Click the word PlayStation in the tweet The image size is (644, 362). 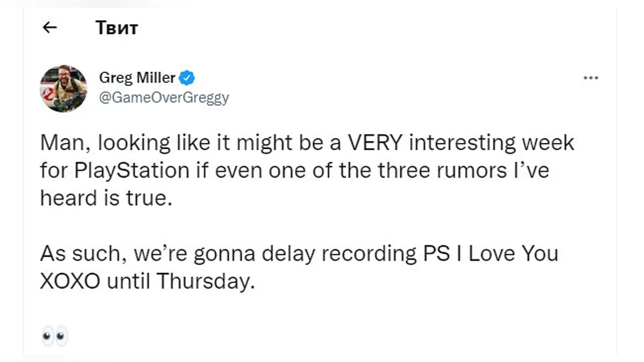pyautogui.click(x=130, y=171)
